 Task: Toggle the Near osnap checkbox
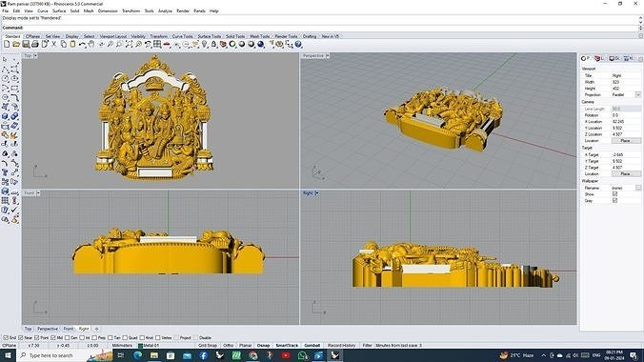tap(21, 338)
